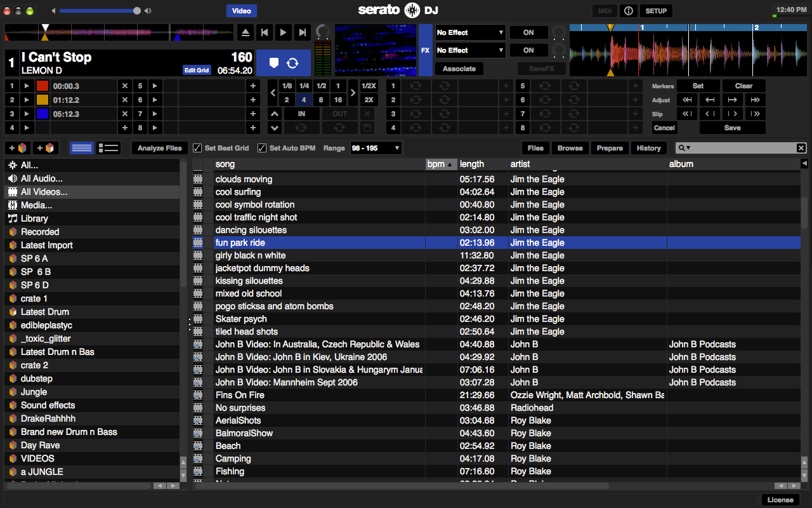Delete cue point at 05:12.3
This screenshot has width=812, height=508.
(x=125, y=114)
